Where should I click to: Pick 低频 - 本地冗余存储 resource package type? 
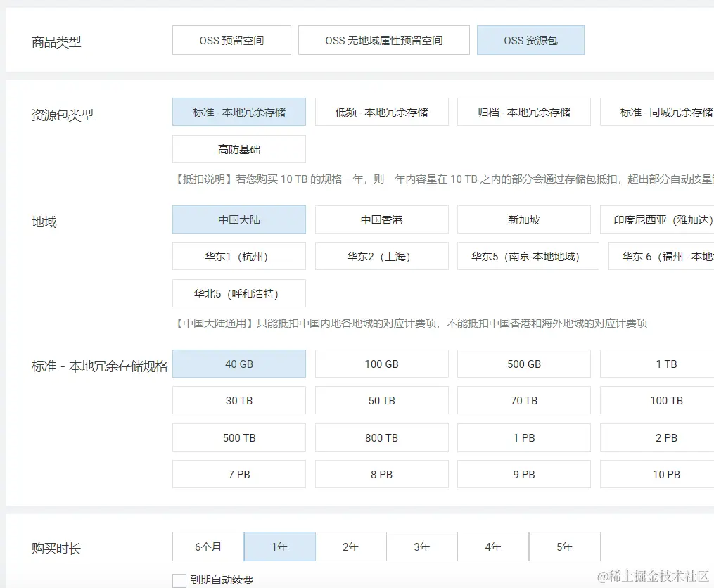pyautogui.click(x=381, y=112)
